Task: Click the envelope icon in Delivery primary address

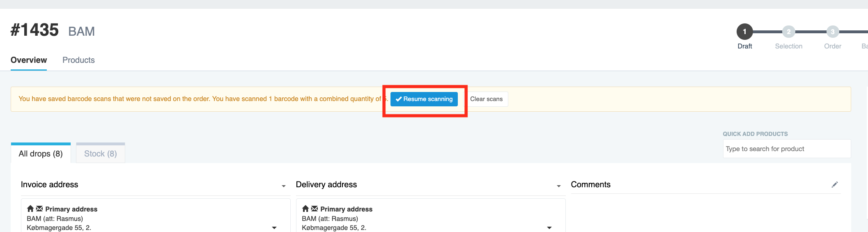Action: (315, 209)
